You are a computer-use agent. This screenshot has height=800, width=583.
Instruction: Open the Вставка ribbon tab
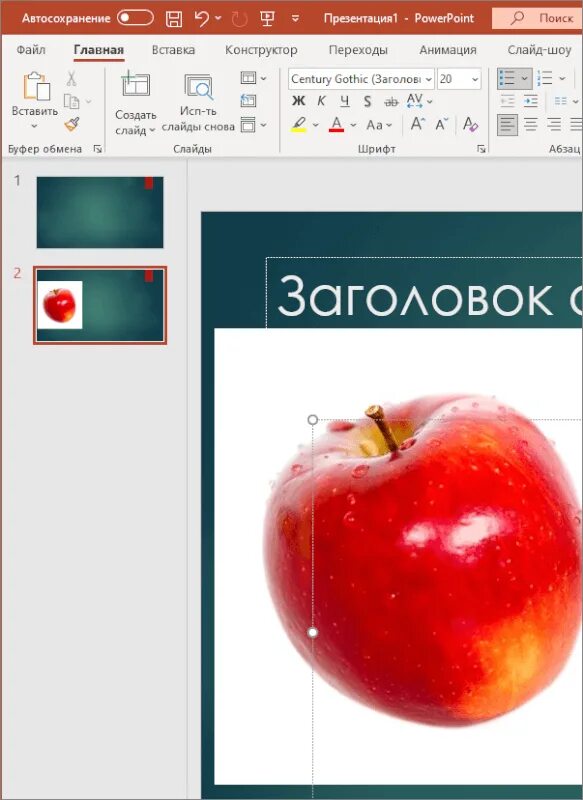(x=173, y=50)
